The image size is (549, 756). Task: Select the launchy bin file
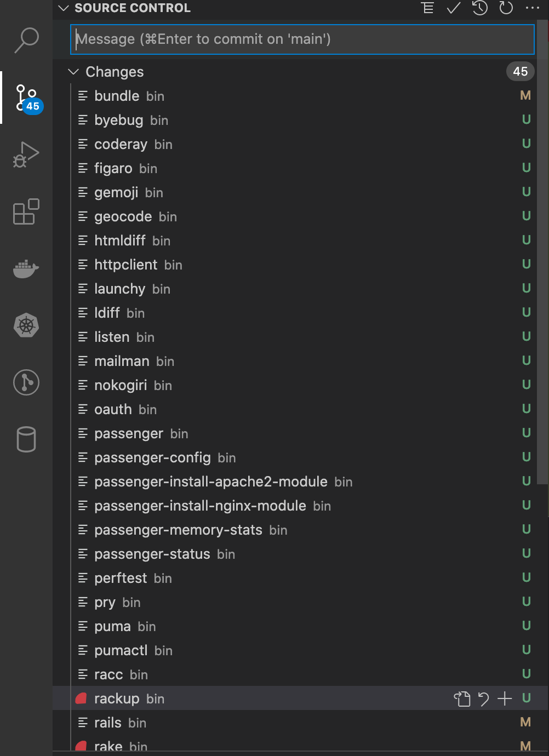point(300,289)
